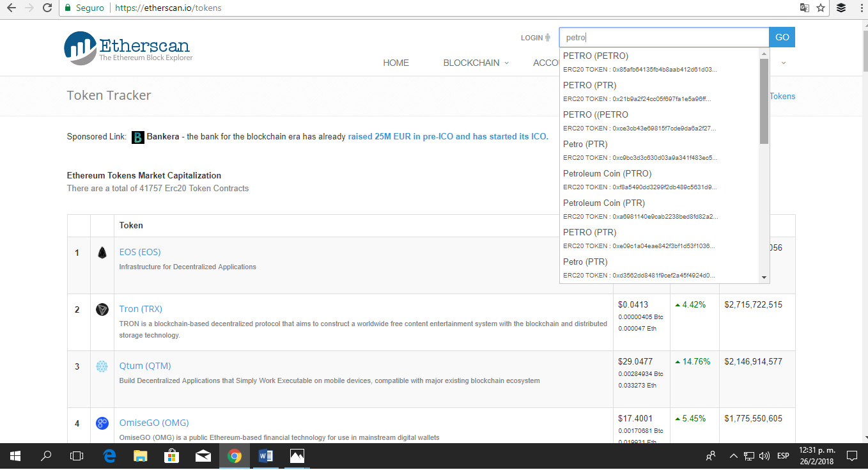Open the Tron (TRX) token link
Screen dimensions: 868x470
141,309
